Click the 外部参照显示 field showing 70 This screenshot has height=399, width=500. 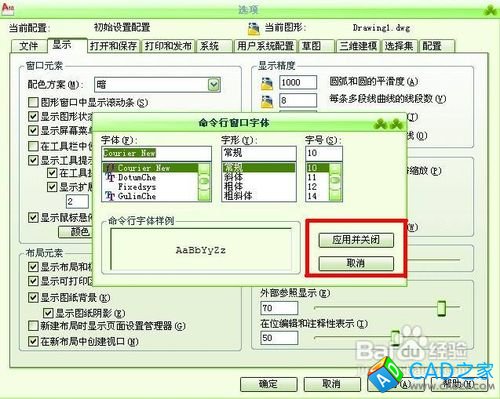(279, 308)
